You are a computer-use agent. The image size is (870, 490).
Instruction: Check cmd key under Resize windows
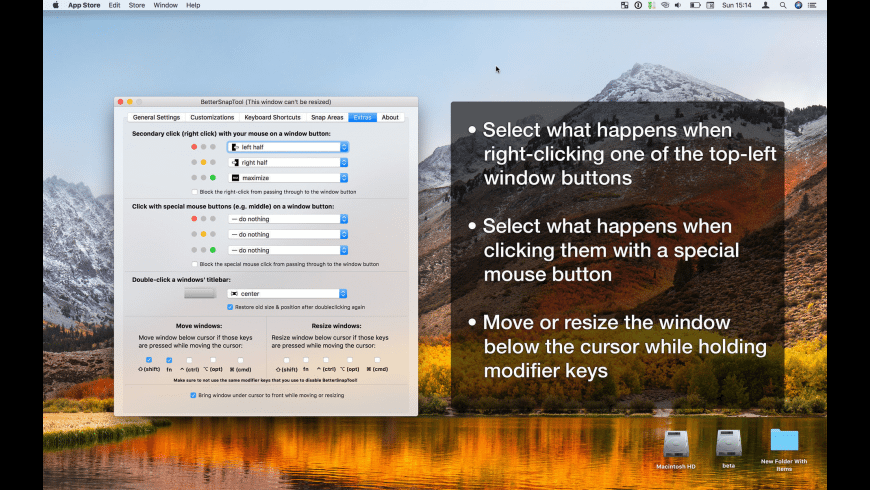(377, 360)
